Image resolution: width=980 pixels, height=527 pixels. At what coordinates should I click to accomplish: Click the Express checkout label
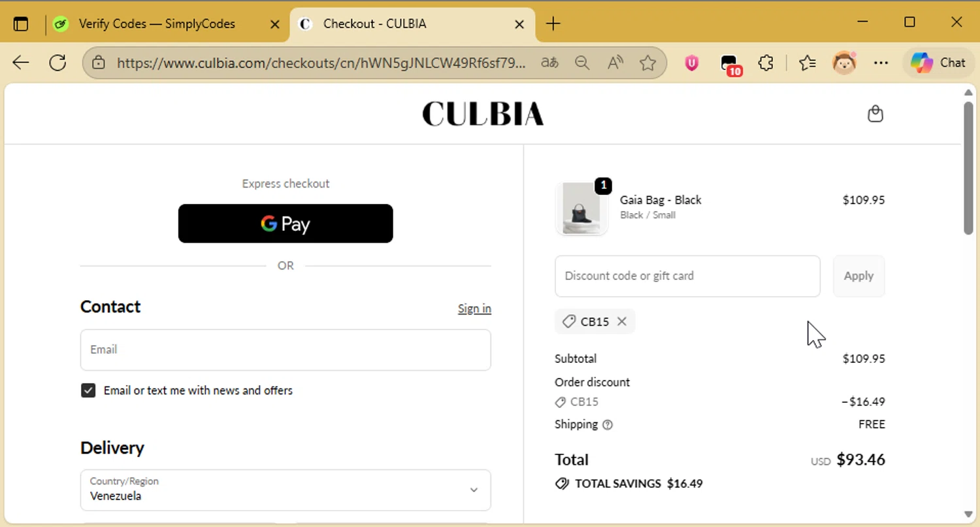pyautogui.click(x=286, y=184)
